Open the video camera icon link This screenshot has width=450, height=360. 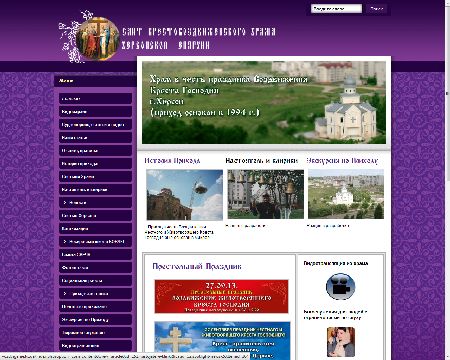coord(340,286)
